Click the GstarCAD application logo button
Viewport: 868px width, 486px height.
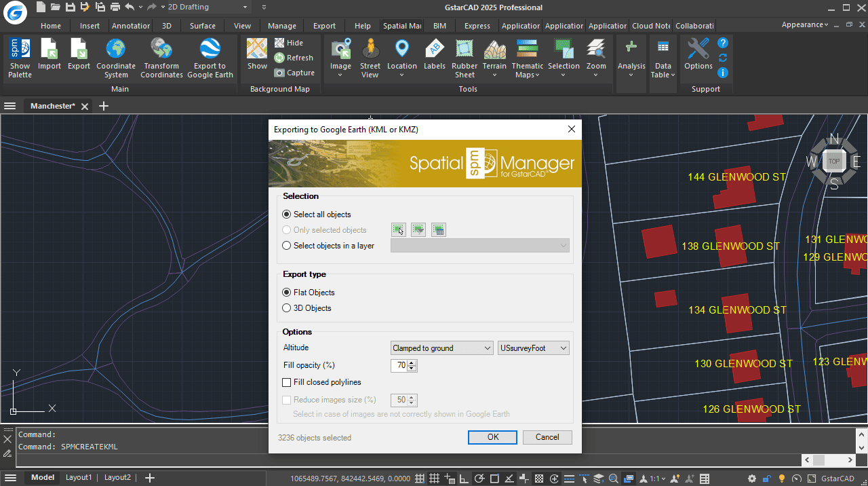(x=14, y=12)
